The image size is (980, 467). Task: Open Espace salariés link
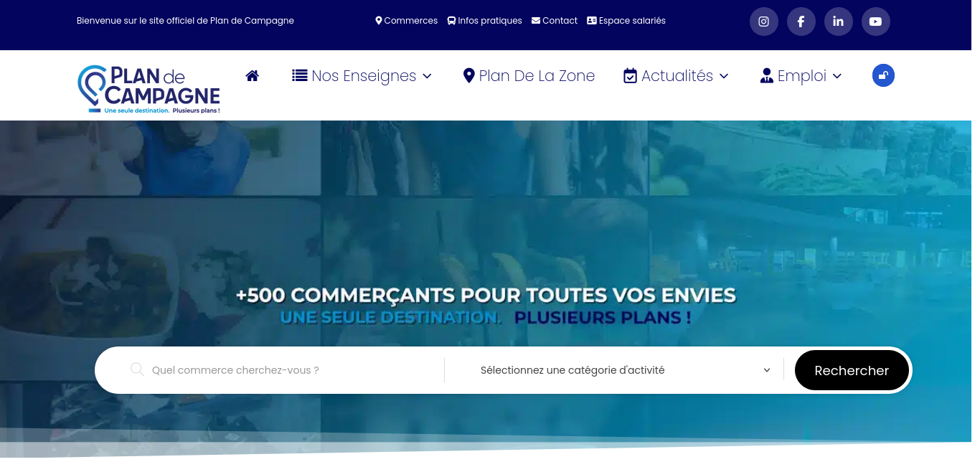click(626, 21)
